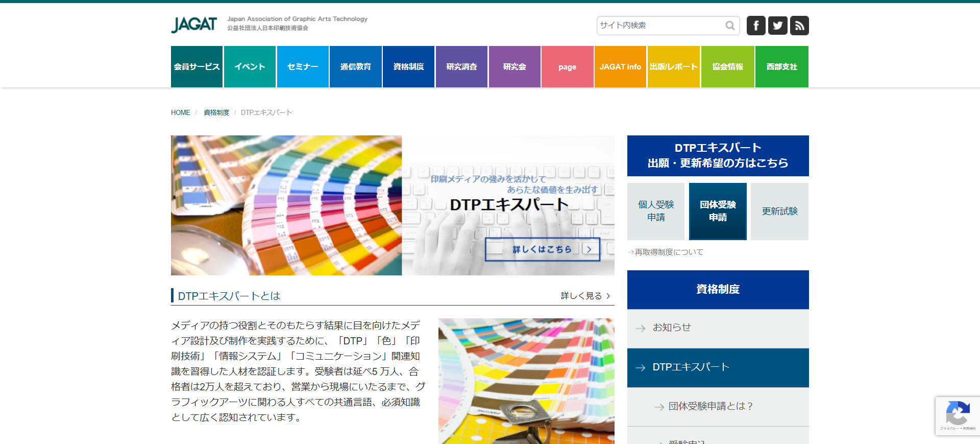980x444 pixels.
Task: Open DTPエキスパート sidebar item
Action: pos(718,368)
